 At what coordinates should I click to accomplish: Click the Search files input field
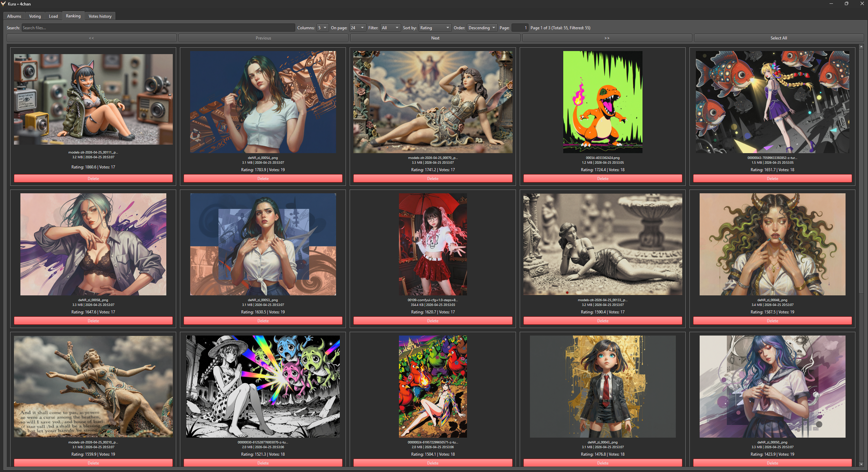pos(158,28)
